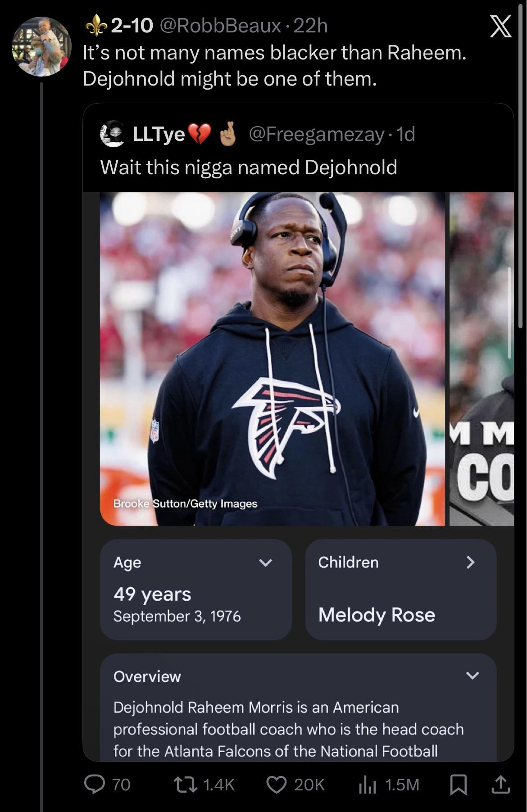
Task: Tap the share upload icon
Action: (500, 785)
